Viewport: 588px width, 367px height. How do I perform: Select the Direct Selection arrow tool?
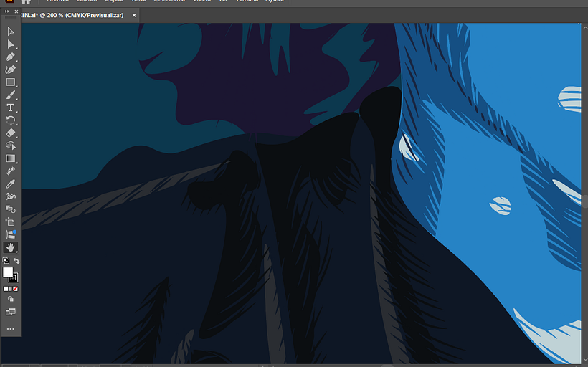pos(11,44)
